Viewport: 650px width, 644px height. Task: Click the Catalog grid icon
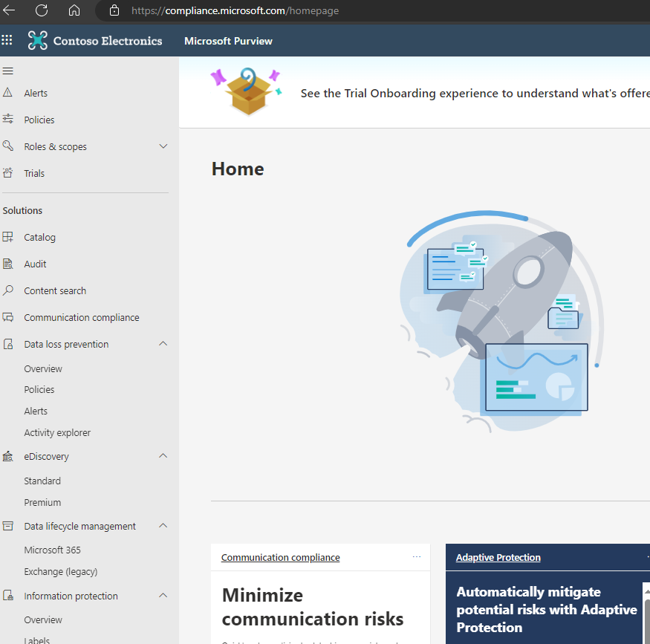click(x=7, y=237)
